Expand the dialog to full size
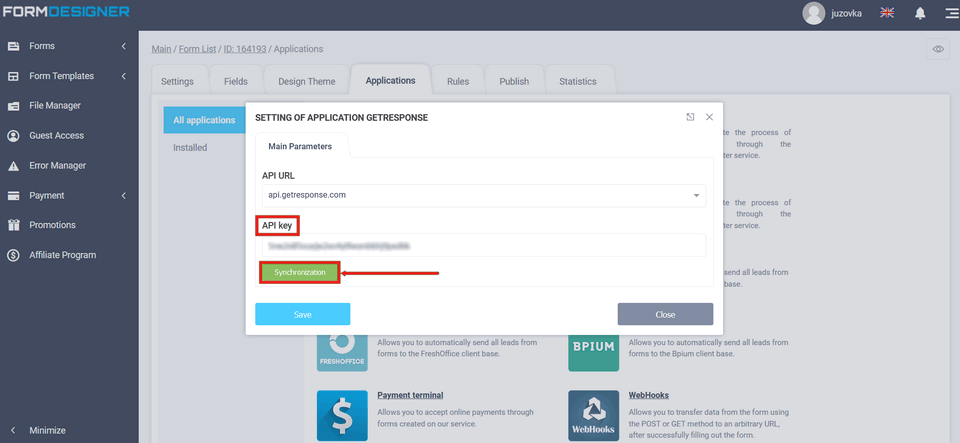 point(690,117)
